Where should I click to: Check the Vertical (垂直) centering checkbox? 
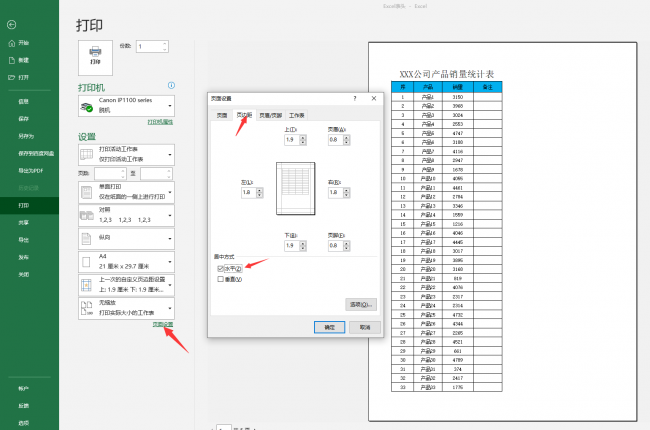[220, 279]
